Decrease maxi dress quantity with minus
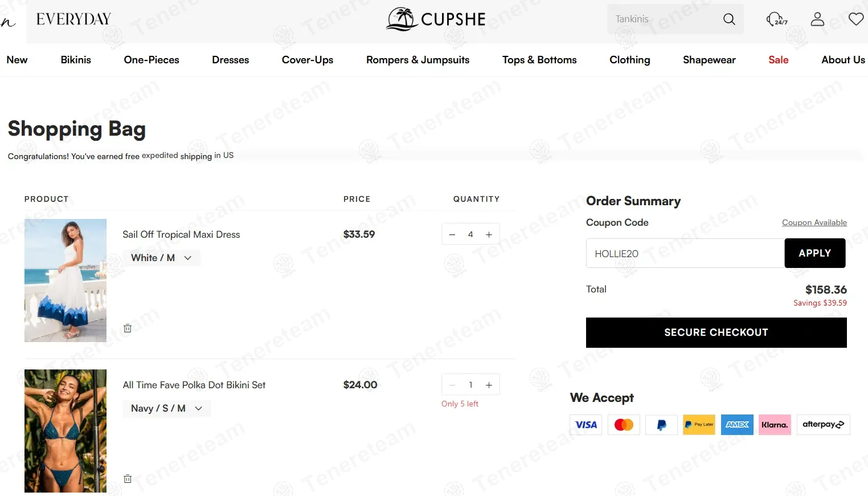868x496 pixels. pos(452,234)
